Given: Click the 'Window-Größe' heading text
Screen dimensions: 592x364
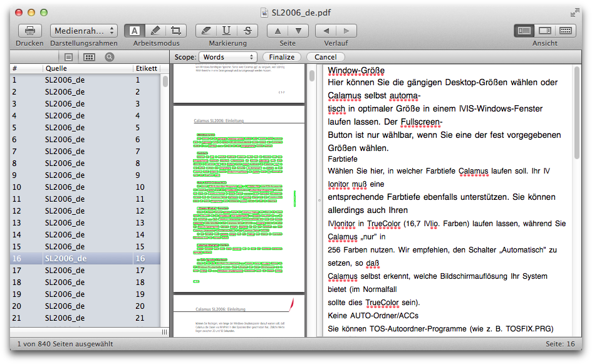Looking at the screenshot, I should pyautogui.click(x=356, y=71).
